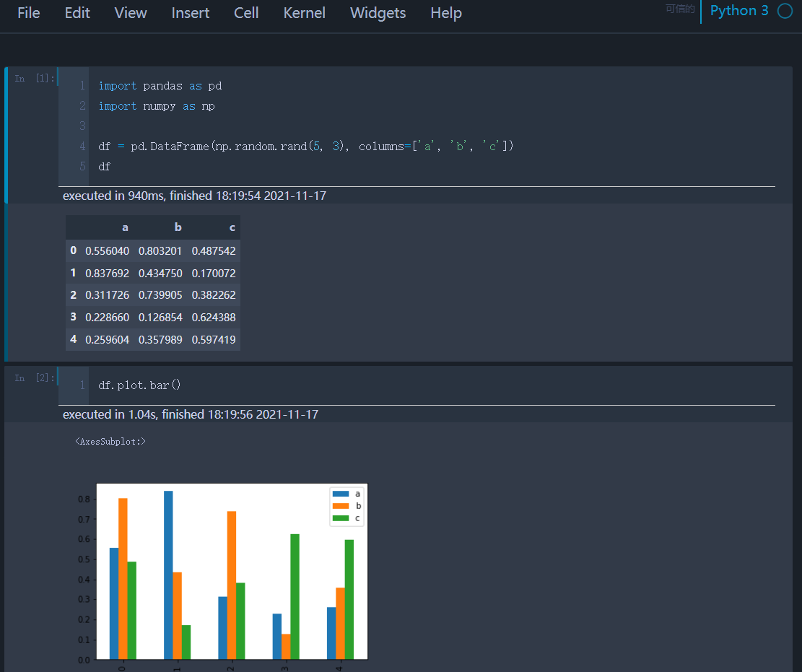The height and width of the screenshot is (672, 802).
Task: Click cell value 0.357989
Action: pyautogui.click(x=160, y=340)
